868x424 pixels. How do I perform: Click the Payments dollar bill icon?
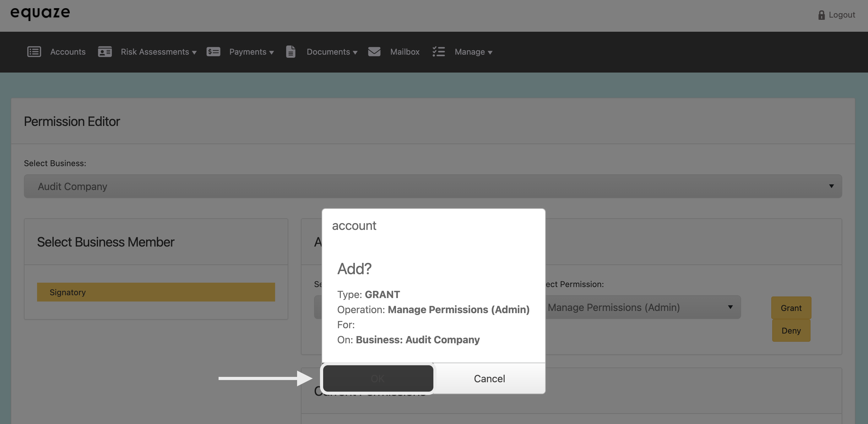pos(213,52)
